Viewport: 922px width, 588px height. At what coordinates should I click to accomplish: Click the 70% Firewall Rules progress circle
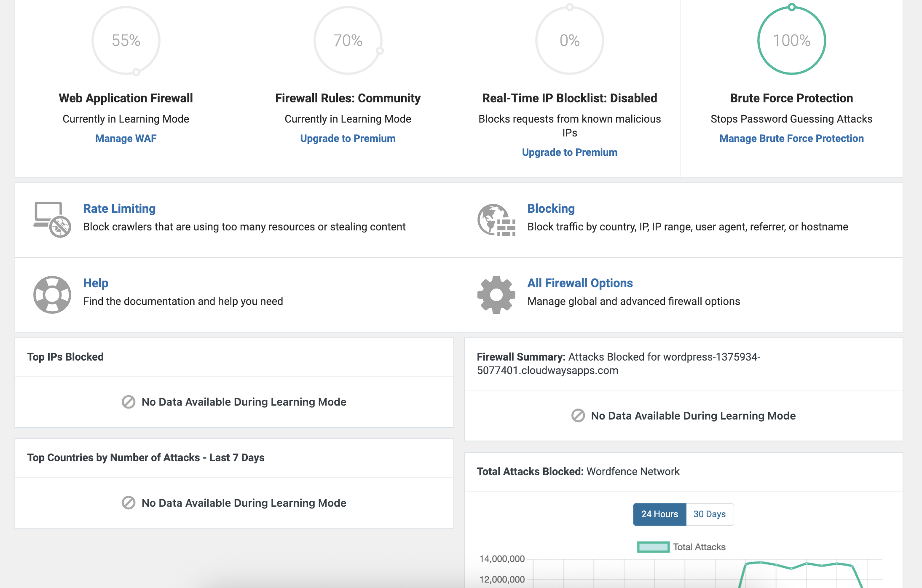tap(348, 40)
